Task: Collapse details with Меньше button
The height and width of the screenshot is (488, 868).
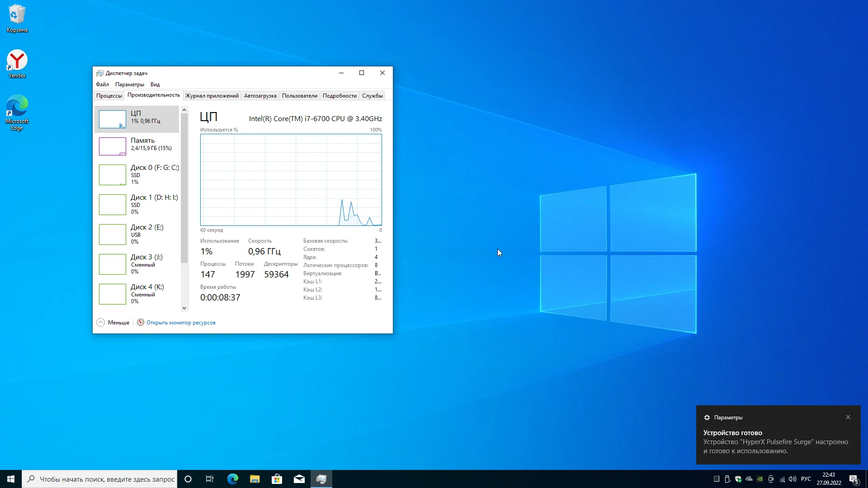Action: click(x=113, y=322)
